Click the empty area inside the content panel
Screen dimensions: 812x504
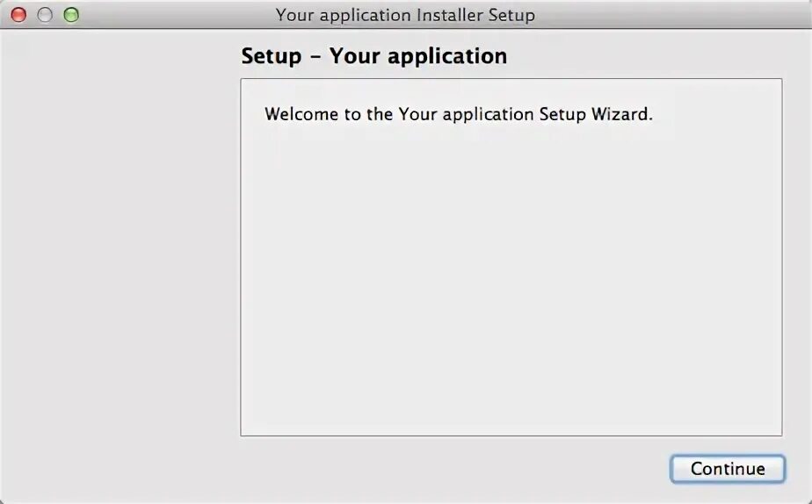point(510,290)
